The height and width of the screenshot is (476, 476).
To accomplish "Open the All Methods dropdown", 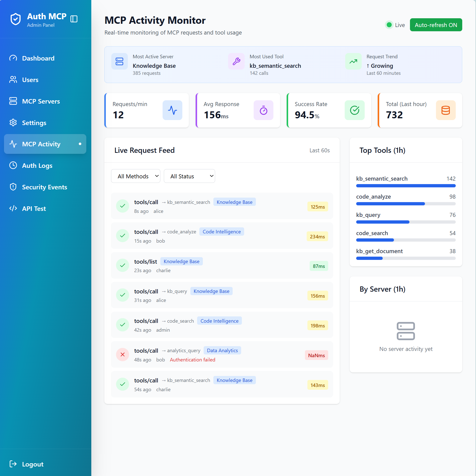I will 136,176.
